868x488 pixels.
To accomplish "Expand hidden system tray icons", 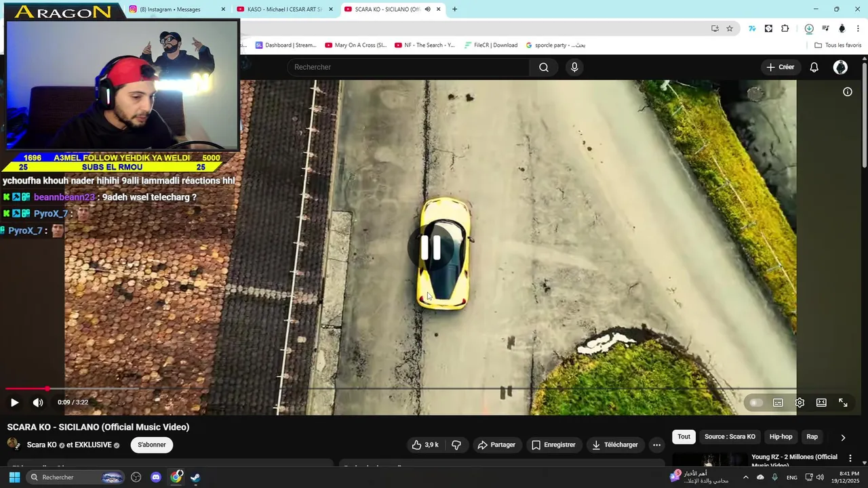I will (x=745, y=477).
